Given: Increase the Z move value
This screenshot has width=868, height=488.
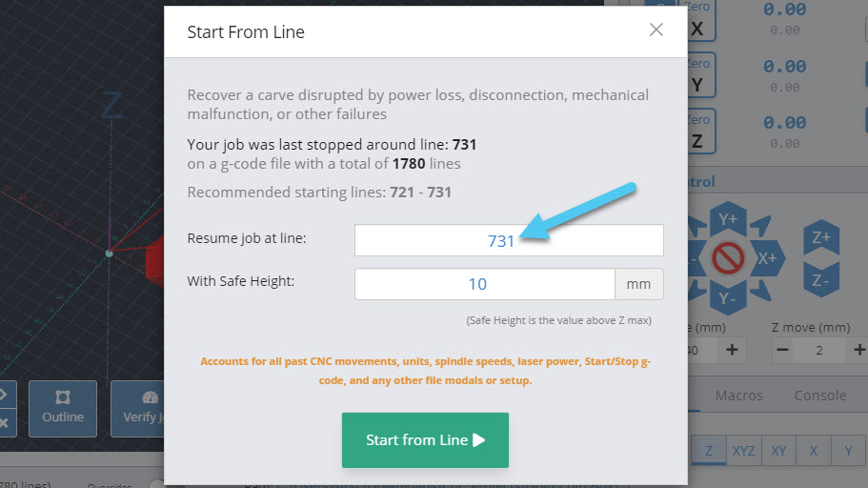Looking at the screenshot, I should coord(858,350).
